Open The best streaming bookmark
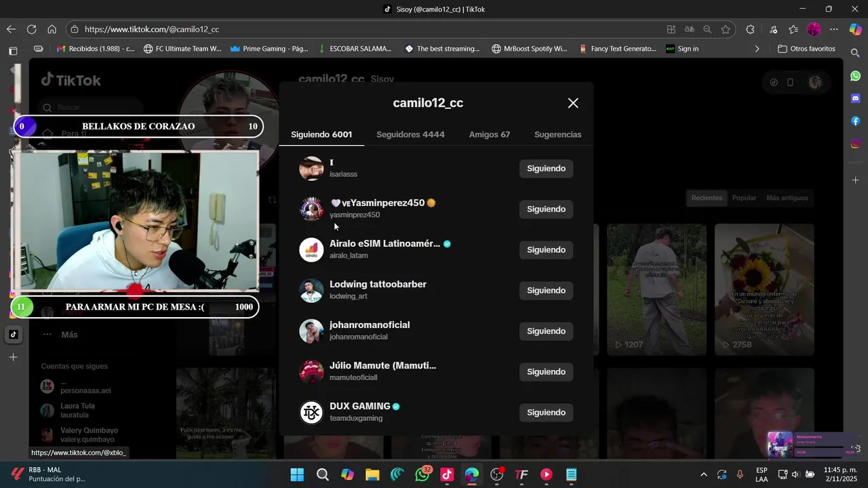The width and height of the screenshot is (868, 488). 442,49
